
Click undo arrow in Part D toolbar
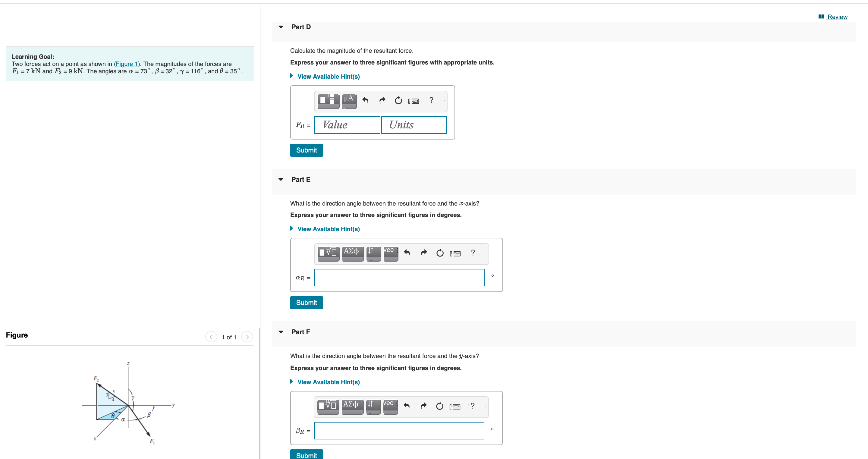click(x=365, y=100)
